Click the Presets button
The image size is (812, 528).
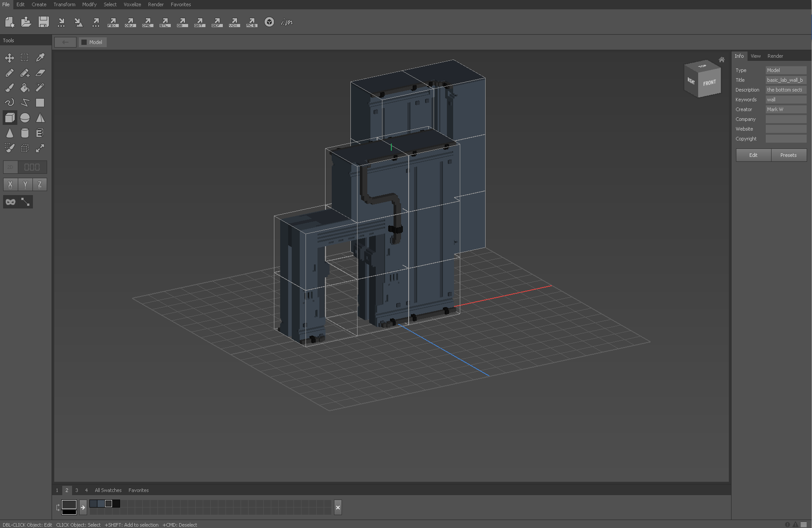click(x=788, y=155)
